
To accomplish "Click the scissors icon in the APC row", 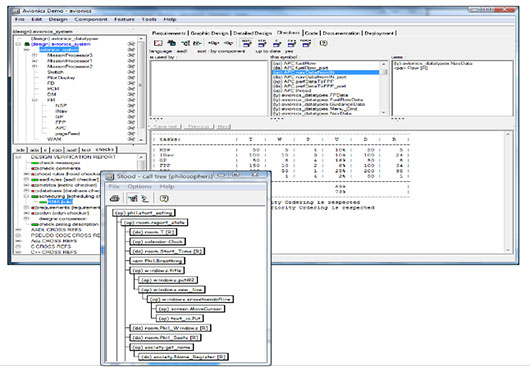I will coord(131,128).
